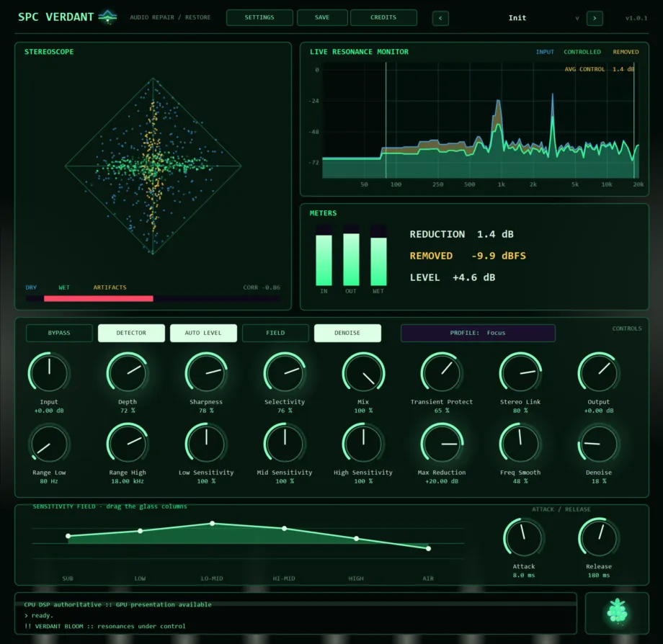Select the LOW sensitivity field point
The width and height of the screenshot is (663, 644).
point(140,531)
